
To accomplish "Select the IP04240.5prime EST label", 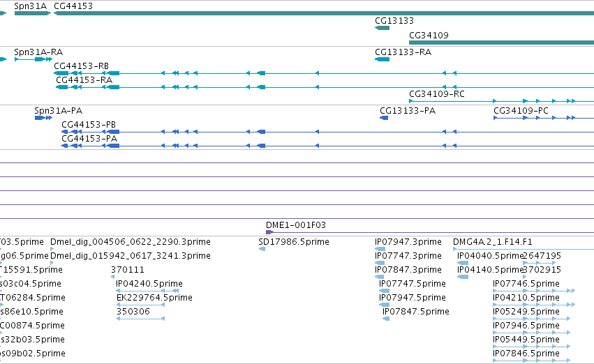I will tap(149, 284).
